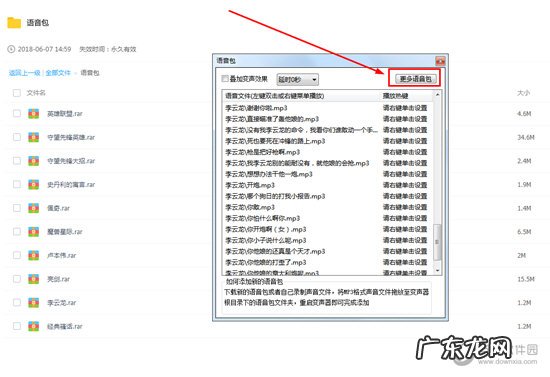Click the archive icon of the 15.5M rar file
This screenshot has height=377, width=550.
pyautogui.click(x=33, y=279)
